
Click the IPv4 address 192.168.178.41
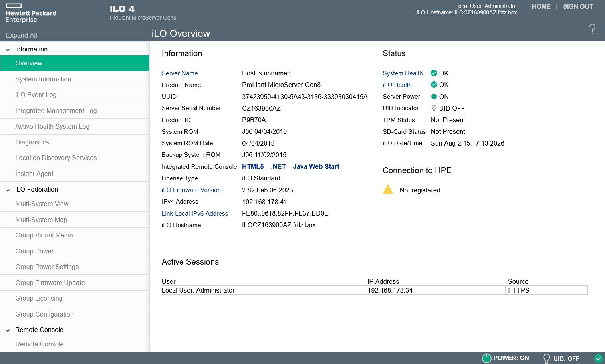[264, 202]
